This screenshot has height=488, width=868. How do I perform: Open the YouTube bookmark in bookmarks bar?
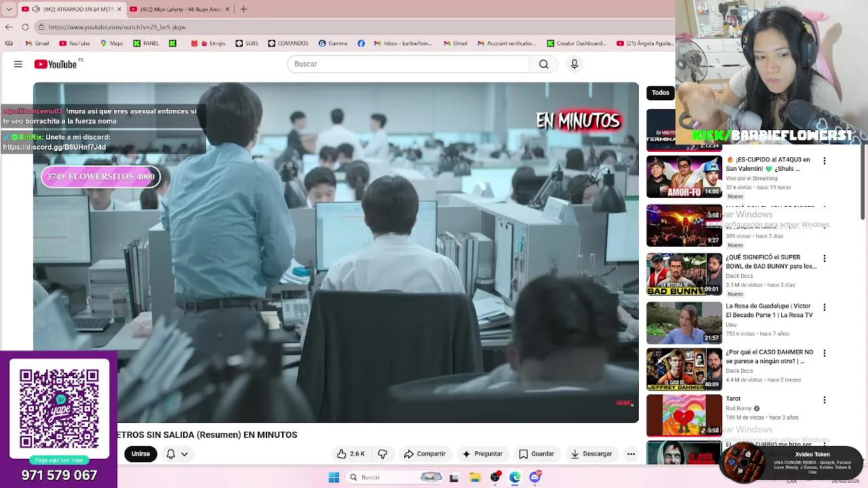pyautogui.click(x=75, y=43)
